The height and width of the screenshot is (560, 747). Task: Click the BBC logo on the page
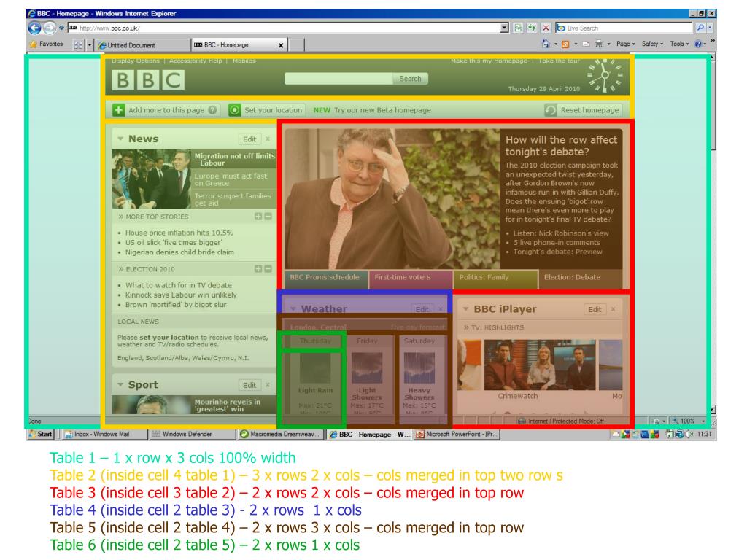pyautogui.click(x=148, y=80)
